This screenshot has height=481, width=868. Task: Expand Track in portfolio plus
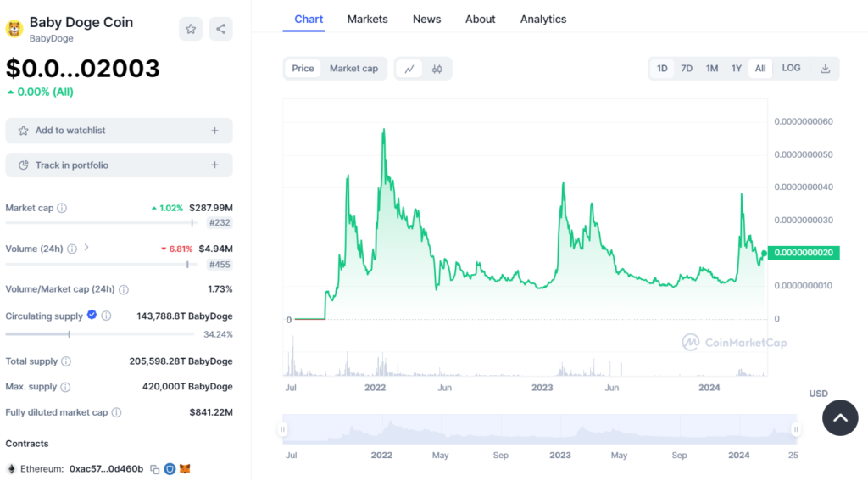(214, 165)
